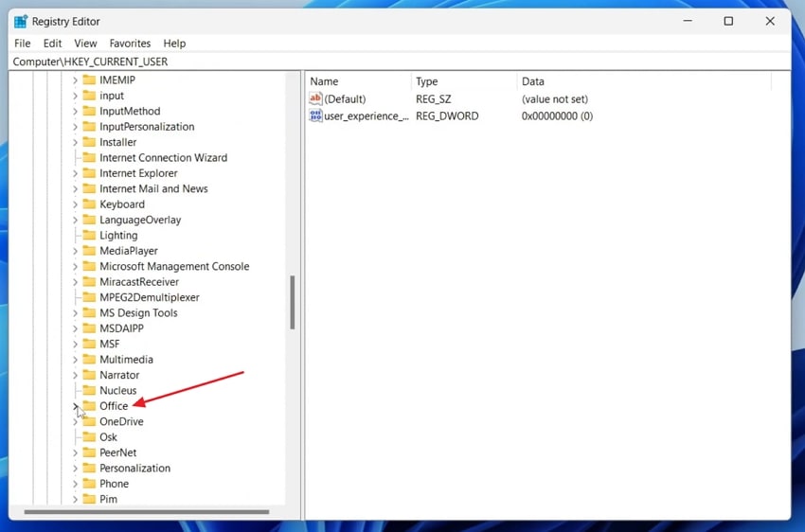Viewport: 805px width, 532px height.
Task: Expand the MS Design Tools key
Action: (x=75, y=313)
